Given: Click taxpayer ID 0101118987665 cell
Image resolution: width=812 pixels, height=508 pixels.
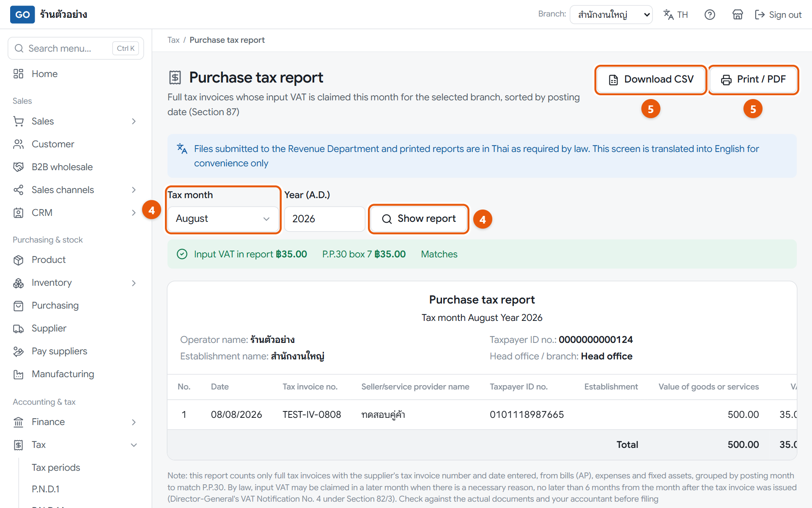Looking at the screenshot, I should click(527, 414).
